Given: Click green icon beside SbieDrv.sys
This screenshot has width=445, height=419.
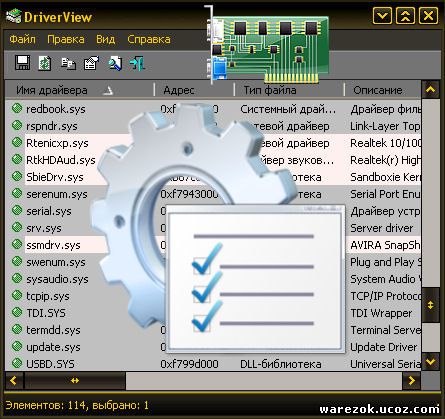Looking at the screenshot, I should click(17, 176).
